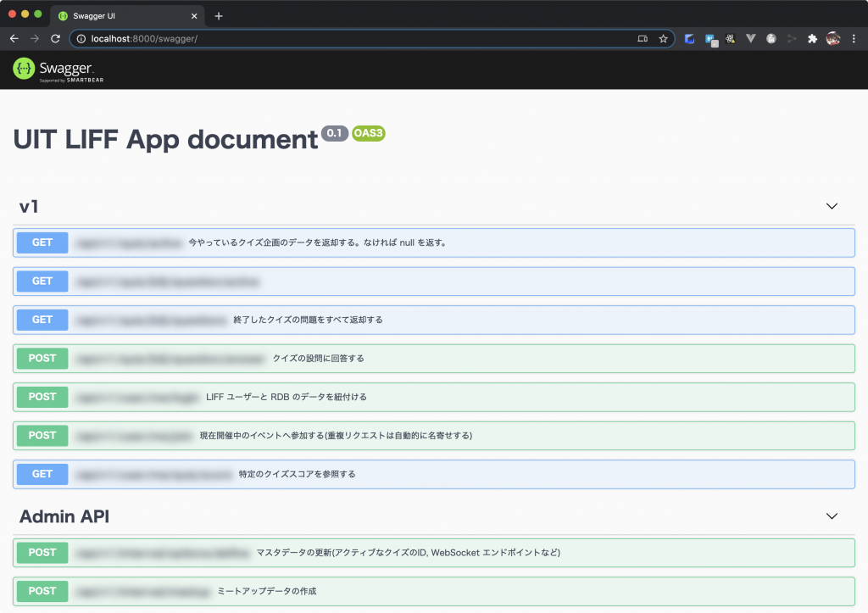The width and height of the screenshot is (868, 613).
Task: Open a new browser tab with plus
Action: (219, 16)
